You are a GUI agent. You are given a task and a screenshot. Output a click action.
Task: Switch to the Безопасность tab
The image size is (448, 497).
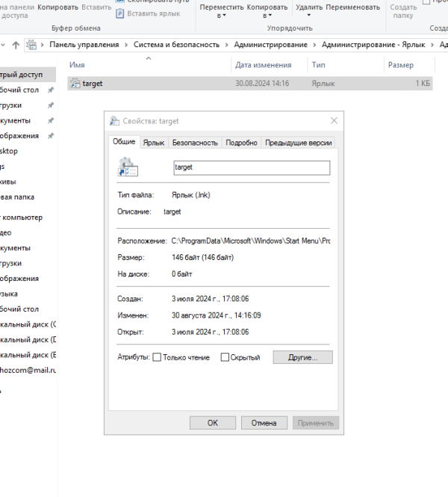pyautogui.click(x=195, y=143)
